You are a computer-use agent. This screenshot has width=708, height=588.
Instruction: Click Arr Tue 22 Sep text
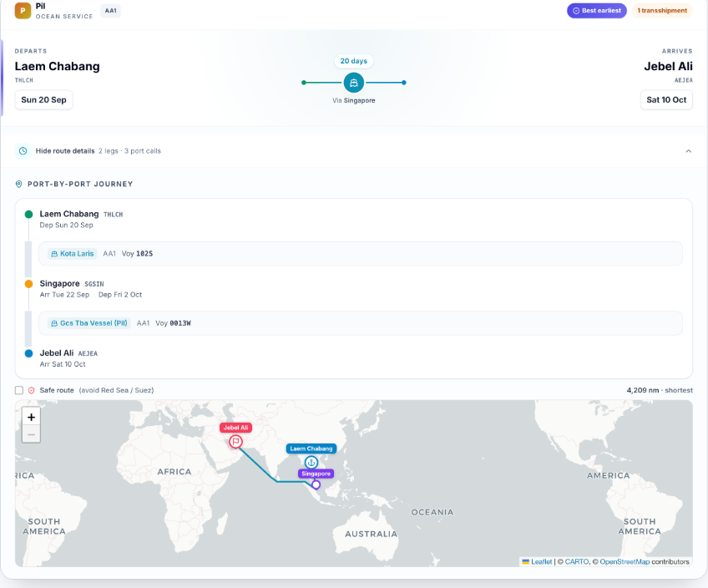[x=64, y=295]
